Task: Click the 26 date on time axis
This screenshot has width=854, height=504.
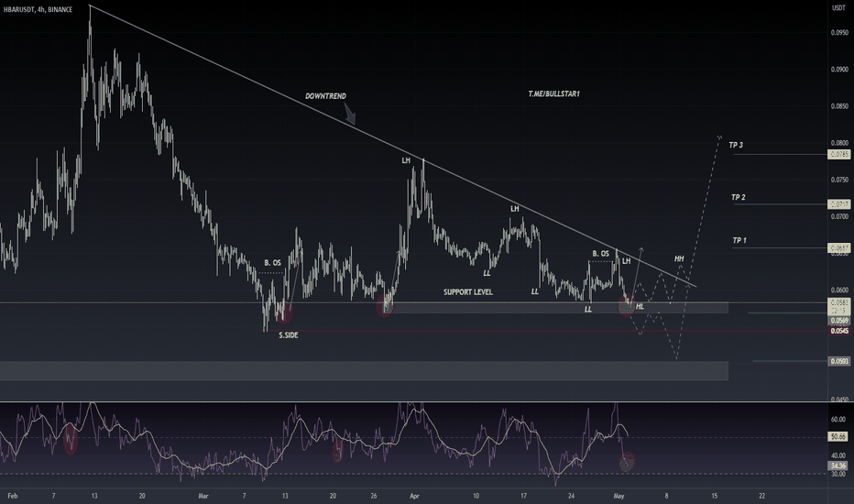Action: tap(374, 496)
